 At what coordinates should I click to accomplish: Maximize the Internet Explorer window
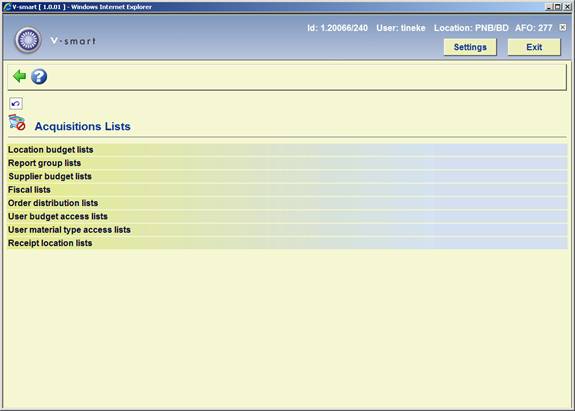[557, 7]
